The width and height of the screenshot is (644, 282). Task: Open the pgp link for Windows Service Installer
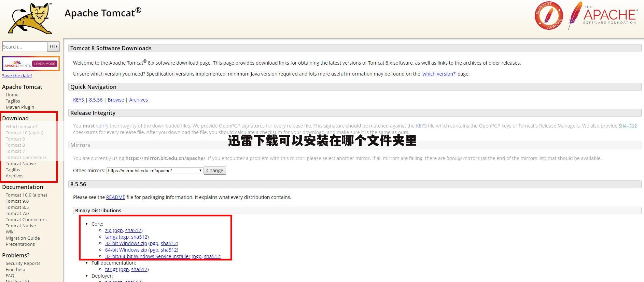pos(197,256)
